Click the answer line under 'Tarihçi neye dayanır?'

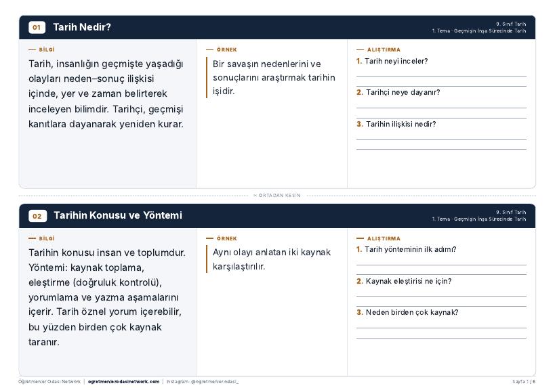441,108
